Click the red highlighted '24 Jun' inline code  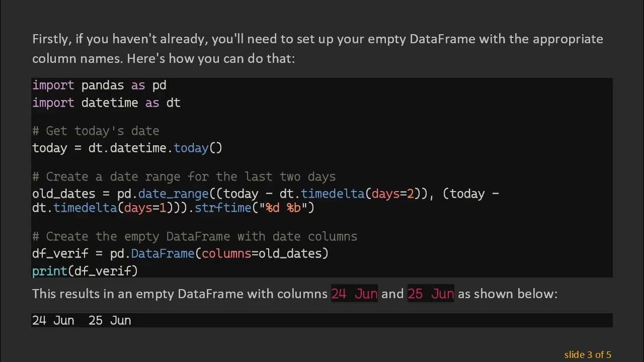[x=354, y=294]
